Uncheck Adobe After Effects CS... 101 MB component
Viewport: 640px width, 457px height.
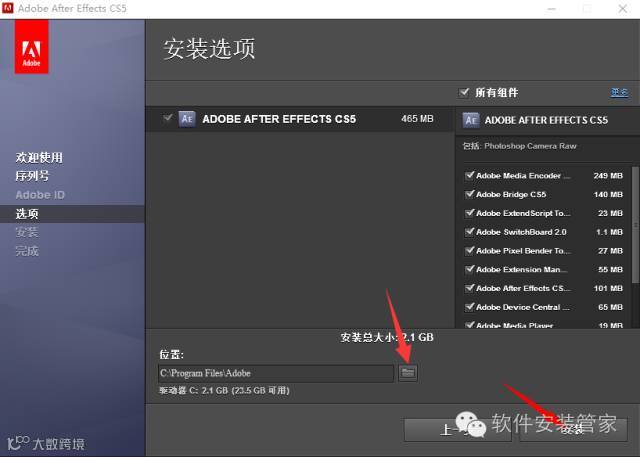[x=469, y=288]
